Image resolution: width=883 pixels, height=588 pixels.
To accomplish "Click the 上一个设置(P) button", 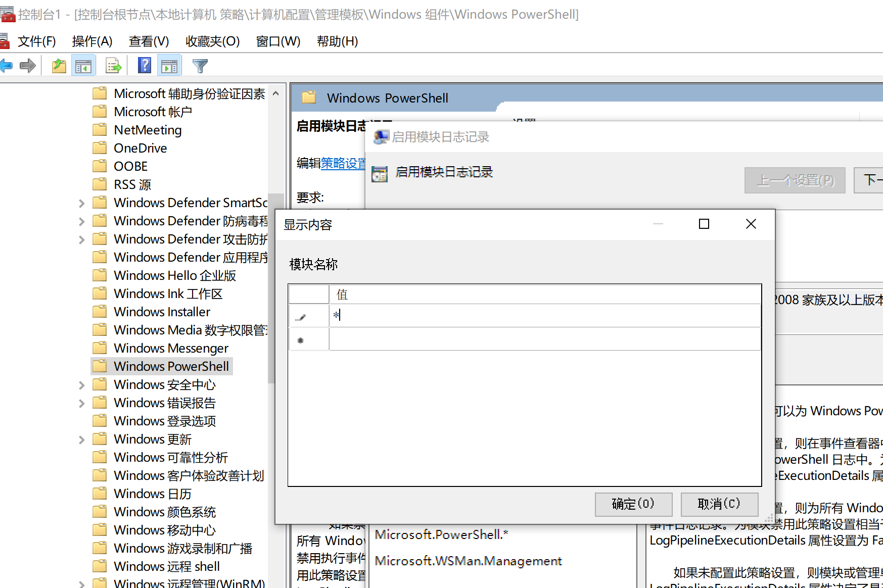I will click(x=795, y=180).
